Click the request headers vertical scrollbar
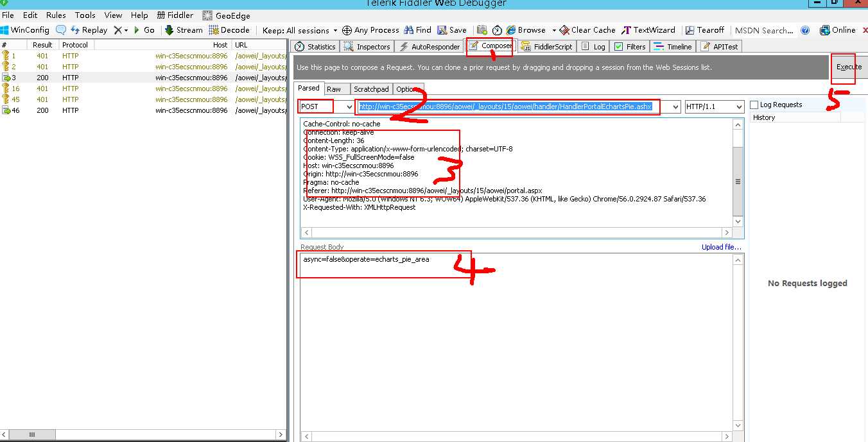868x442 pixels. 738,173
